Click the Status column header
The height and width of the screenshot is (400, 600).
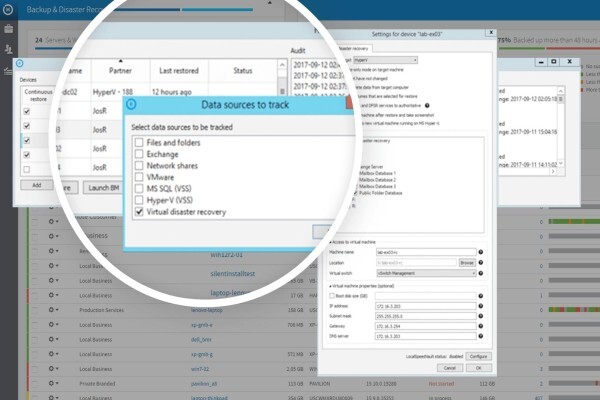click(243, 70)
